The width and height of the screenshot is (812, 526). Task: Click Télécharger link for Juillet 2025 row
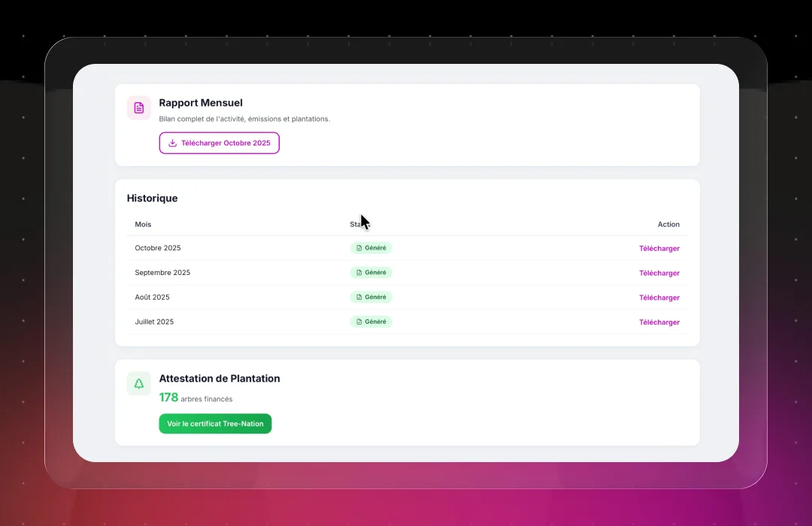tap(659, 322)
